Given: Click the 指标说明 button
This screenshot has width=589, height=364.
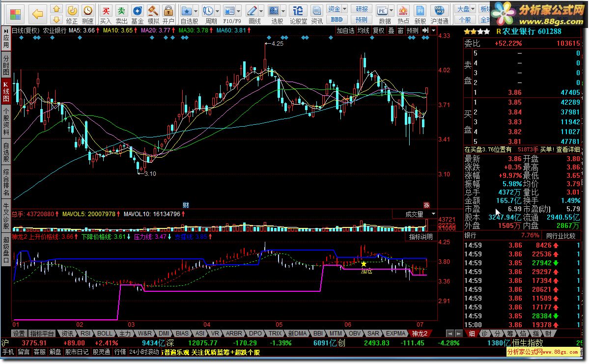Looking at the screenshot, I should (421, 237).
